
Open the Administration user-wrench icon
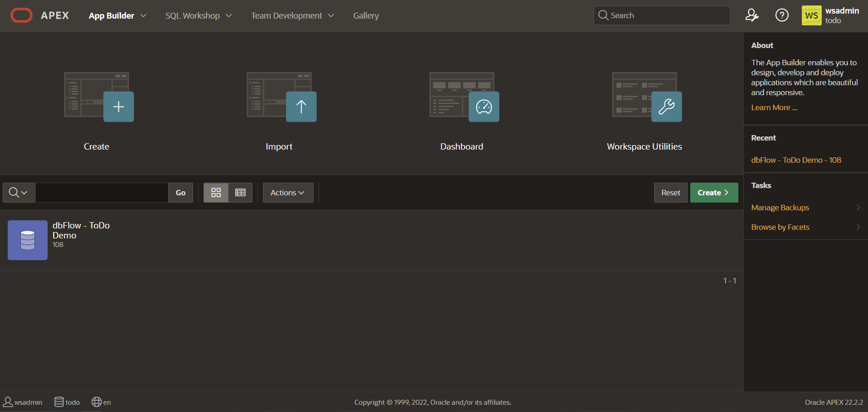click(752, 15)
